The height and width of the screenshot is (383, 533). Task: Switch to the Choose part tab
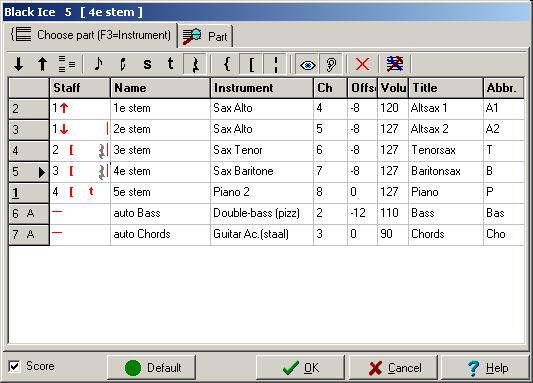point(91,35)
